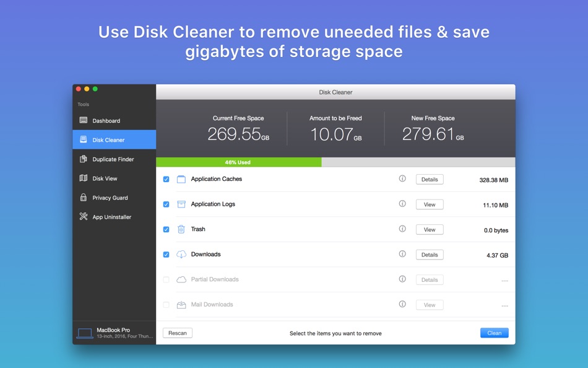Click the Disk Cleaner window title
The width and height of the screenshot is (588, 368).
pos(335,92)
